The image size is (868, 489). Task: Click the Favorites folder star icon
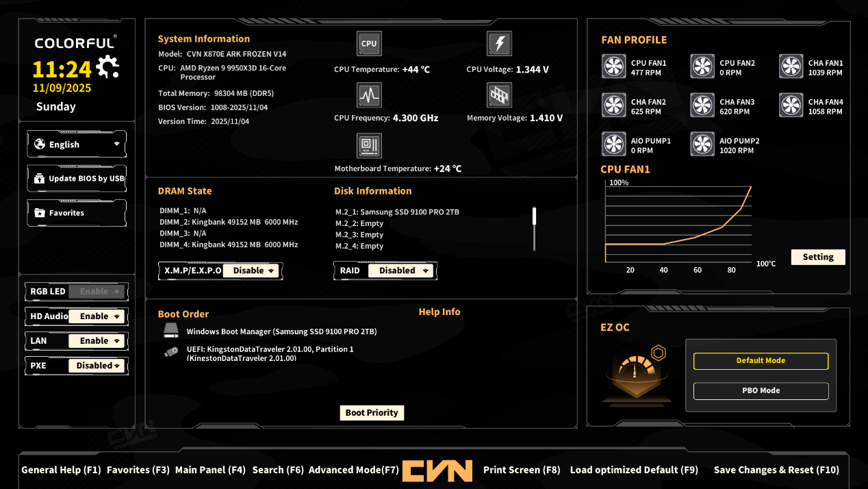point(39,213)
